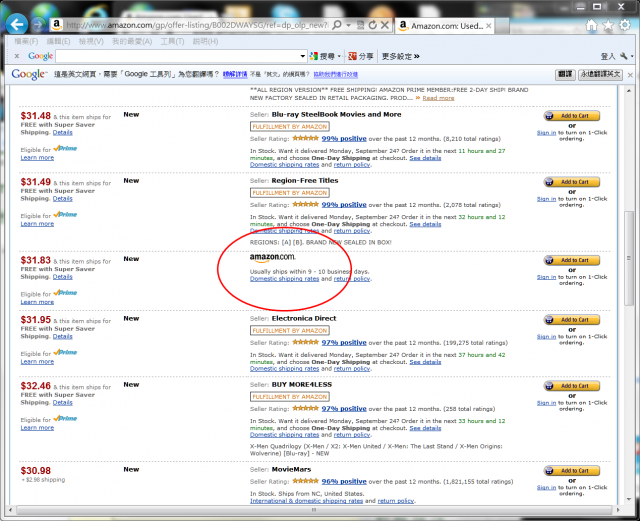Image resolution: width=640 pixels, height=521 pixels.
Task: Open Details link beside $31.95 price
Action: click(x=62, y=336)
